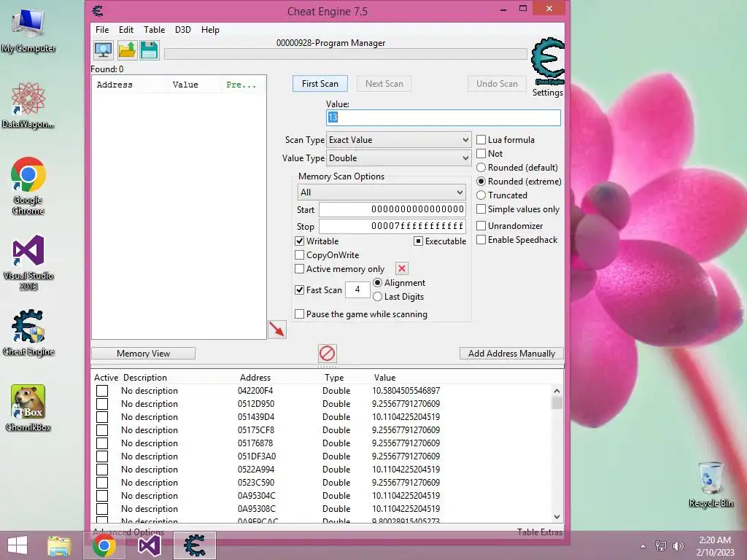The width and height of the screenshot is (747, 560).
Task: Click the red X next to Active memory only
Action: click(402, 268)
